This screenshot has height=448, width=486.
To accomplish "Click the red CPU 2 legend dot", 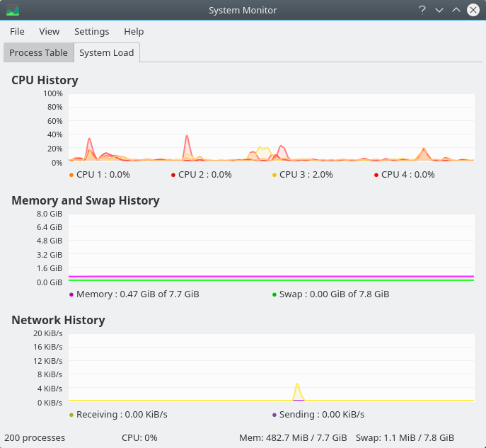I will coord(173,175).
